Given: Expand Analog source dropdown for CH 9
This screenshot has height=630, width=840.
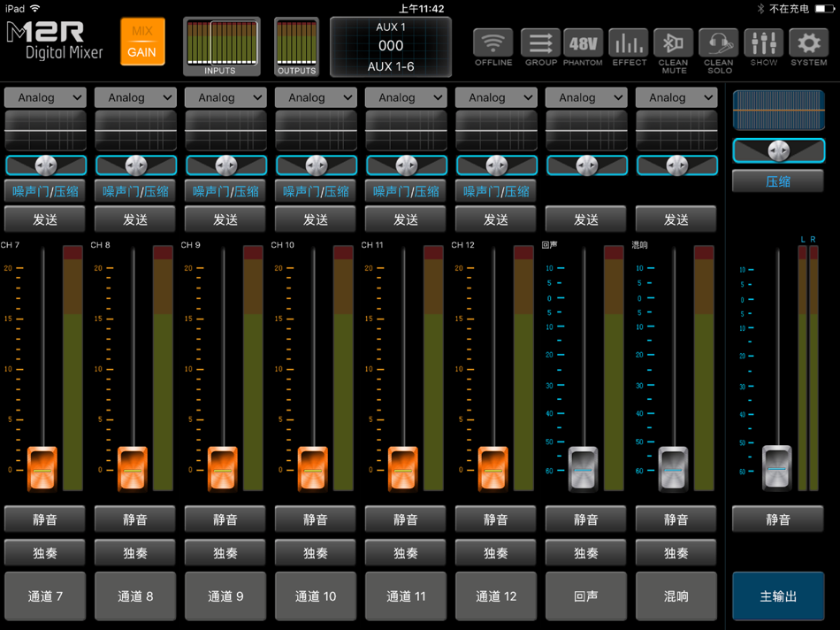Looking at the screenshot, I should coord(225,97).
